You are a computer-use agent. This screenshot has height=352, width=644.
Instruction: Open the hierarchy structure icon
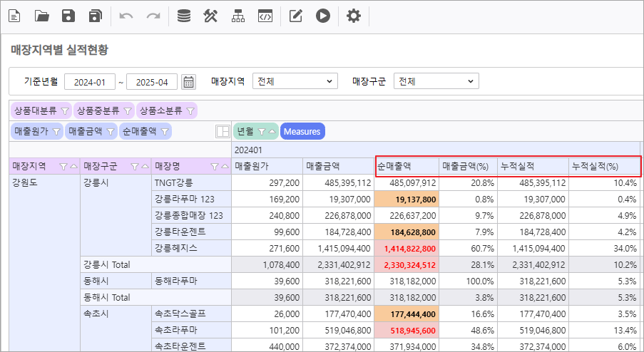coord(237,16)
